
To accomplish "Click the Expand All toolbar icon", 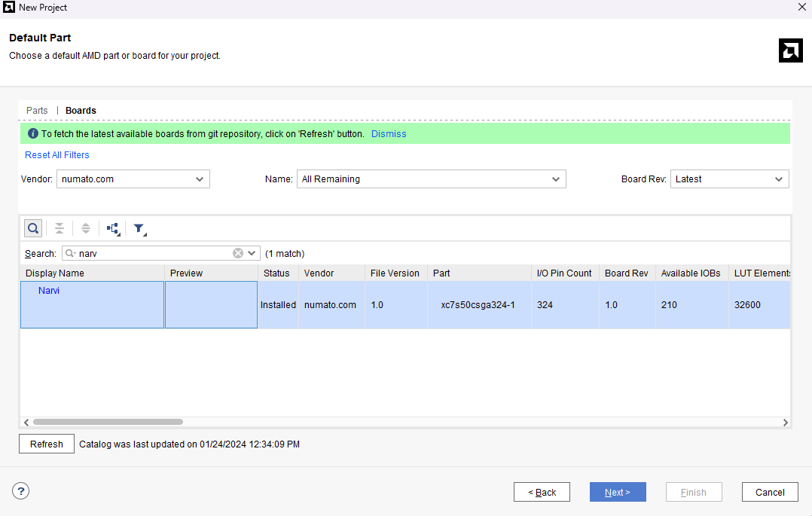I will [x=86, y=228].
